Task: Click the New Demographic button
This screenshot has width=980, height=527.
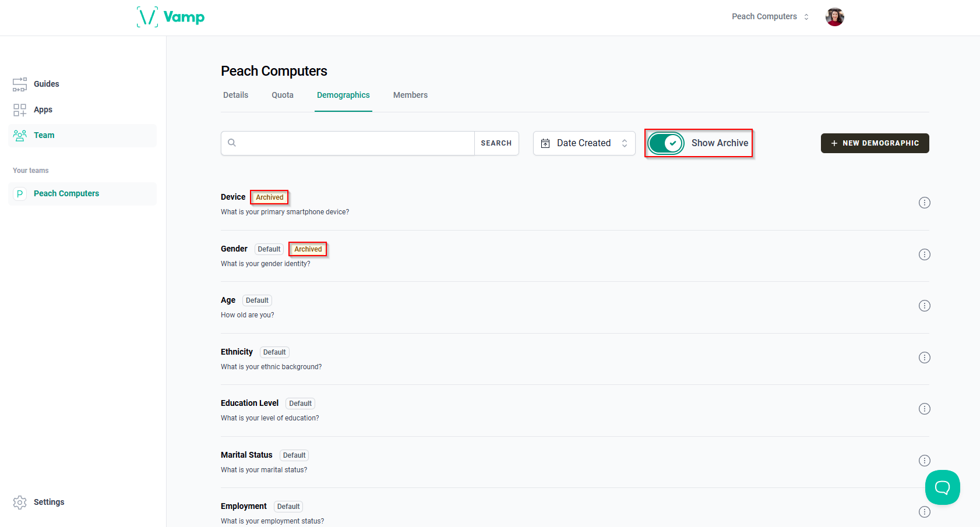Action: point(875,143)
